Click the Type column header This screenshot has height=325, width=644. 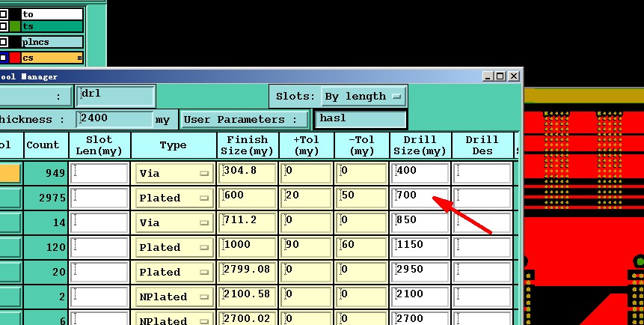click(174, 145)
